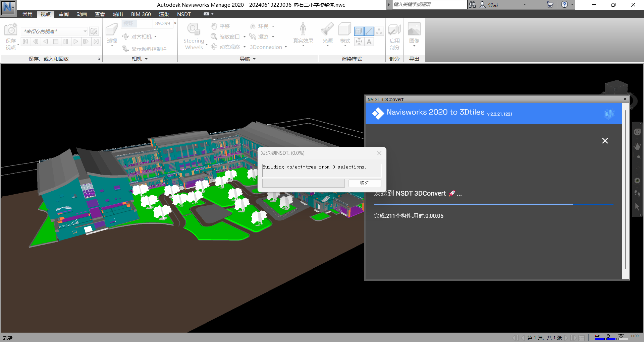Click the keyword search input field

click(x=429, y=4)
